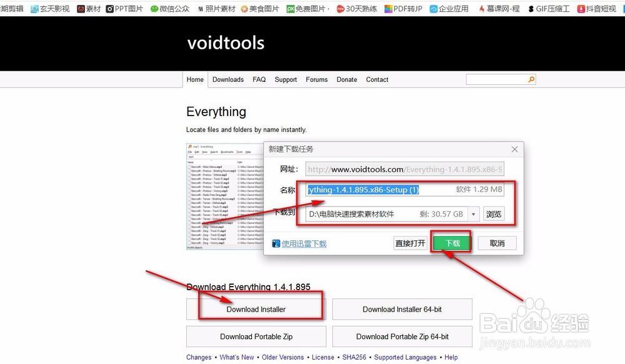
Task: Open the 企业应用 bookmark
Action: [x=449, y=9]
